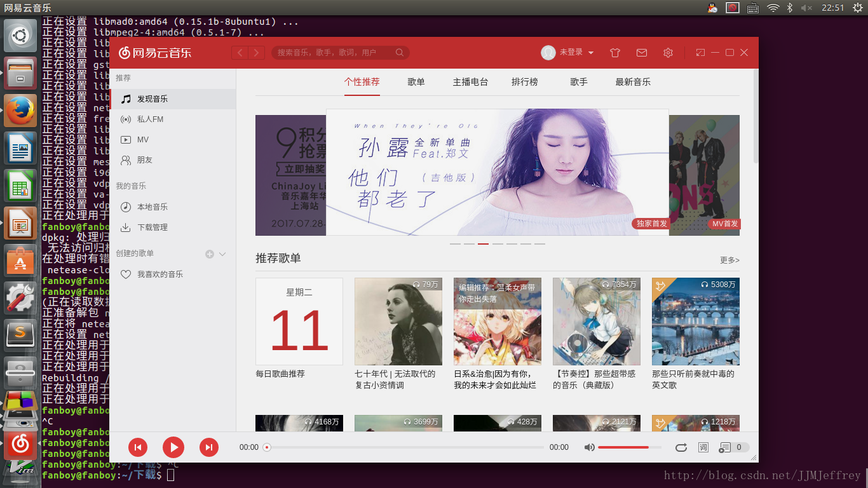The height and width of the screenshot is (488, 868).
Task: Open 我喜欢的音乐 playlist
Action: point(173,274)
